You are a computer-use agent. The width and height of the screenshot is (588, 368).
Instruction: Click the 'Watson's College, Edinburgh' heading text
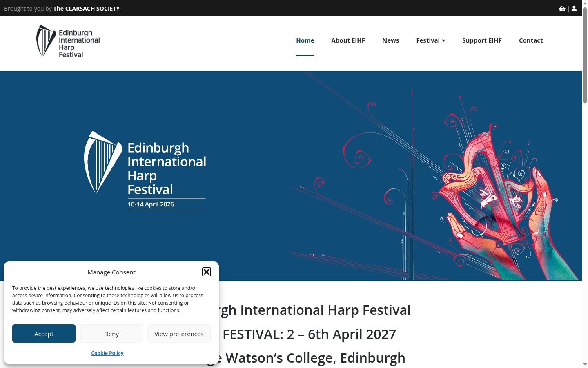315,358
